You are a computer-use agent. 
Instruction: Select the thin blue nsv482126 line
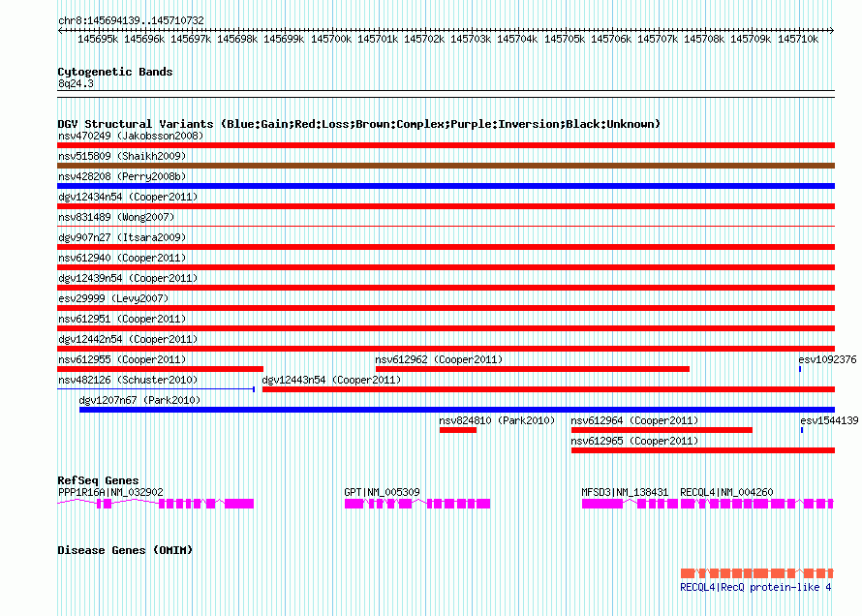click(156, 389)
